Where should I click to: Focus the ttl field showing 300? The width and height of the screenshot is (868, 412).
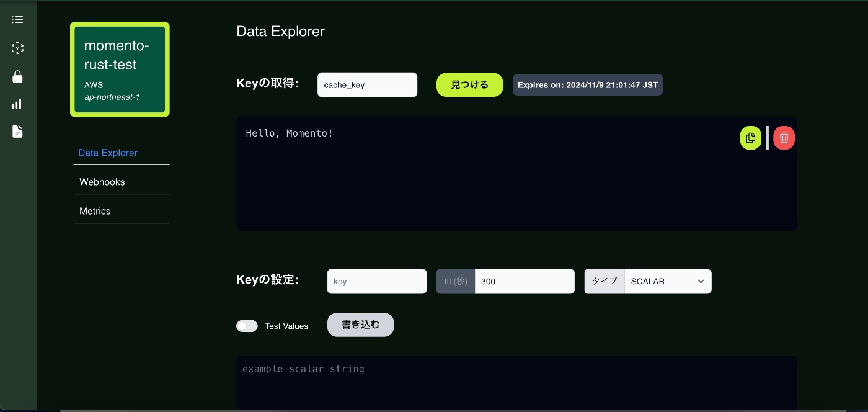[x=525, y=281]
